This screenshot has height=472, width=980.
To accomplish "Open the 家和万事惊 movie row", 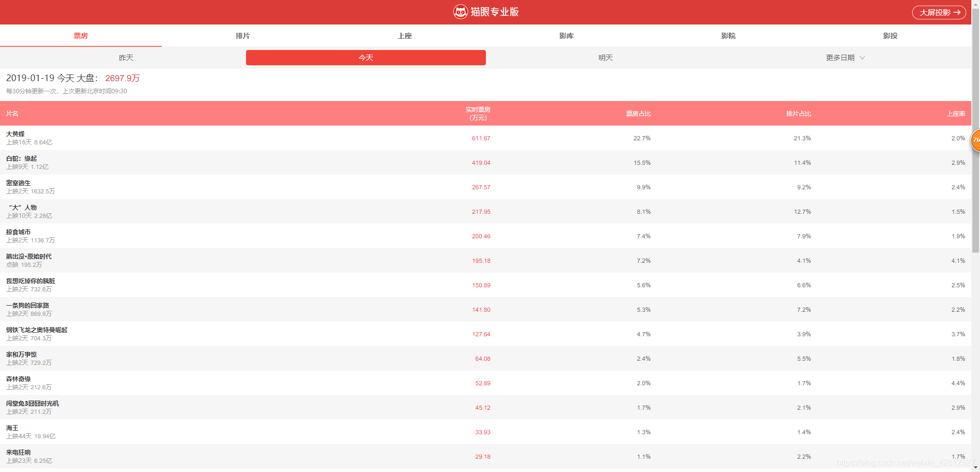I will 485,358.
